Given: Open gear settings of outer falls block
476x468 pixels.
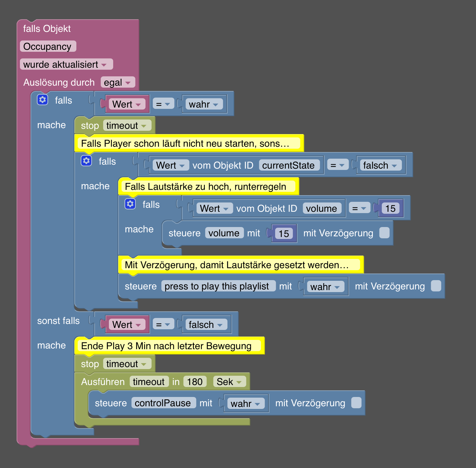Looking at the screenshot, I should click(42, 100).
